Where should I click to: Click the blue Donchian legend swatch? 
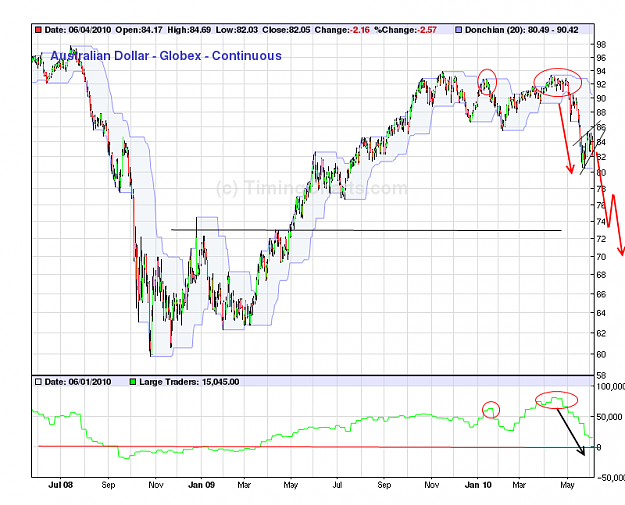[459, 30]
